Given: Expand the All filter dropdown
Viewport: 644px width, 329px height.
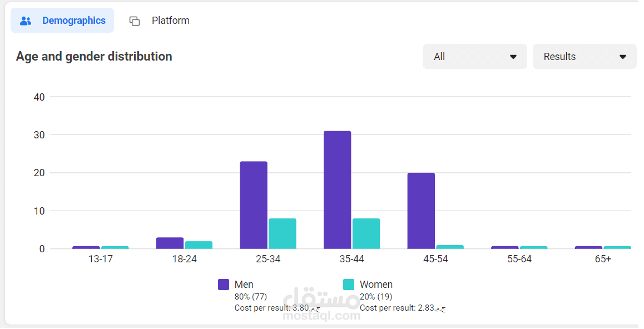Looking at the screenshot, I should pos(474,57).
